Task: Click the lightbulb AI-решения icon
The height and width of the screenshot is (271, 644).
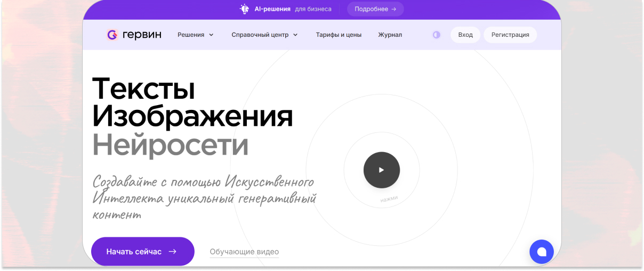Action: 245,9
